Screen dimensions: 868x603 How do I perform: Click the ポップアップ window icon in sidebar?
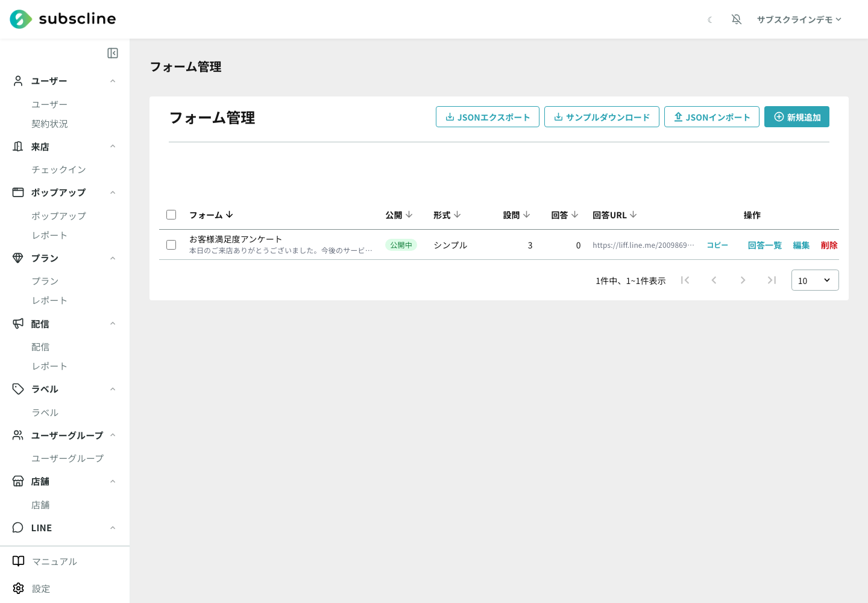tap(18, 192)
